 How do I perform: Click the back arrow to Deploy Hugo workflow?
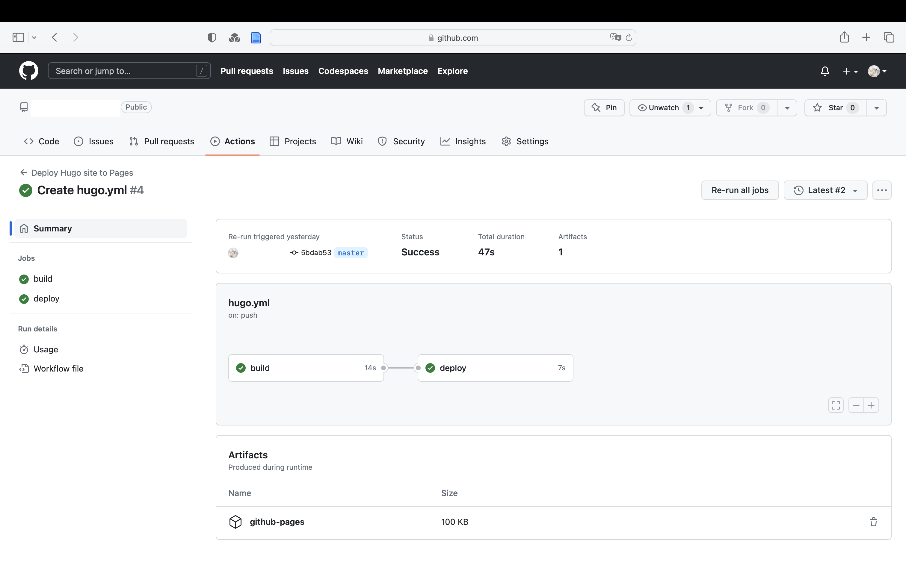[23, 172]
